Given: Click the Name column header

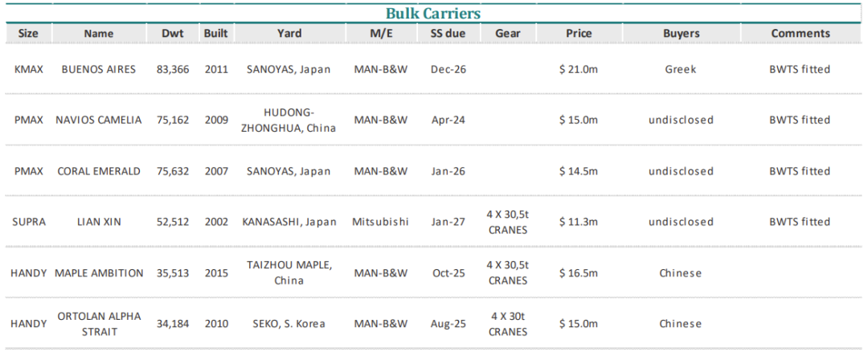Looking at the screenshot, I should click(x=99, y=34).
